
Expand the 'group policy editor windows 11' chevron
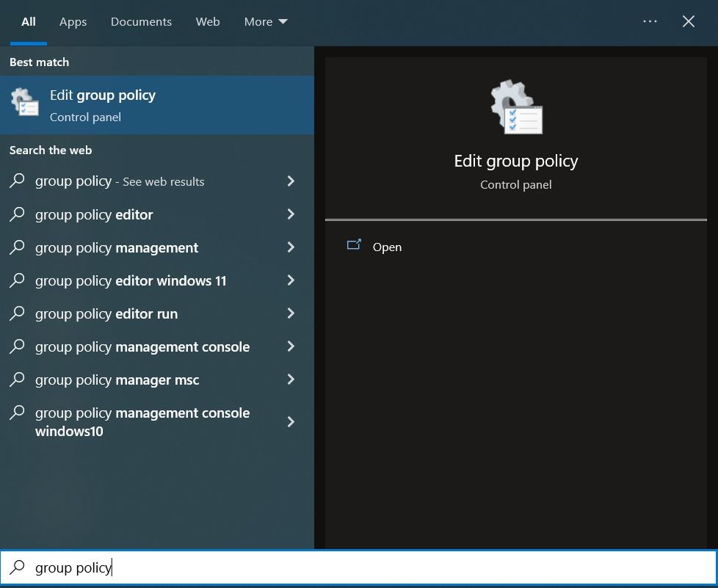coord(291,280)
